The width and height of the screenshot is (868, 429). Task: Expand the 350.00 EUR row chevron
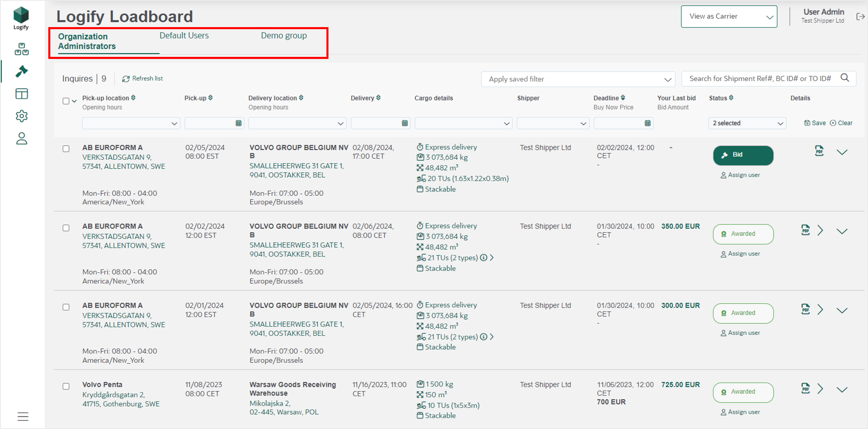[x=842, y=231]
